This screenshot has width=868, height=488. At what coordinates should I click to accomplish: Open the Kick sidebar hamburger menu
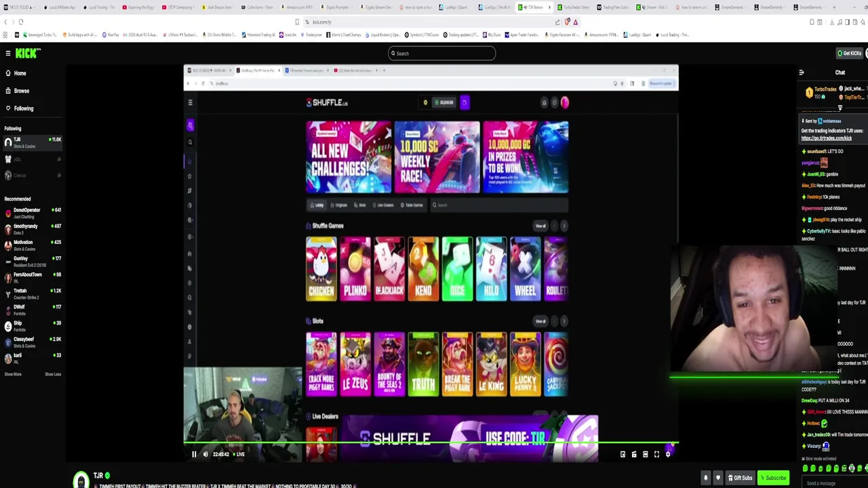tap(8, 54)
